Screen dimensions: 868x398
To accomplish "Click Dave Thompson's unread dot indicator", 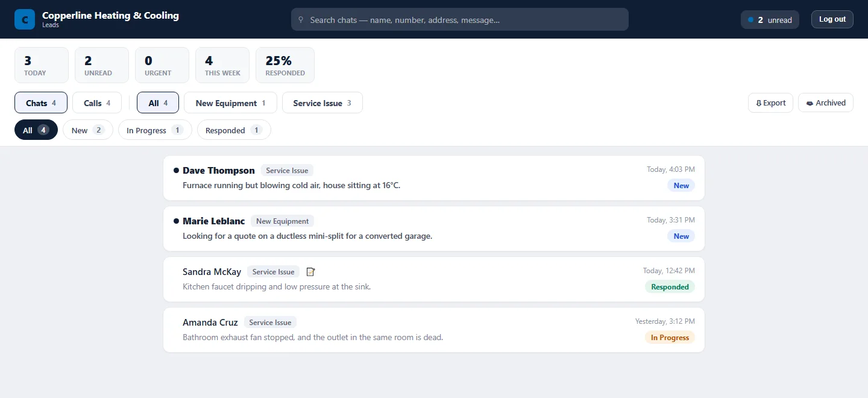I will click(176, 171).
